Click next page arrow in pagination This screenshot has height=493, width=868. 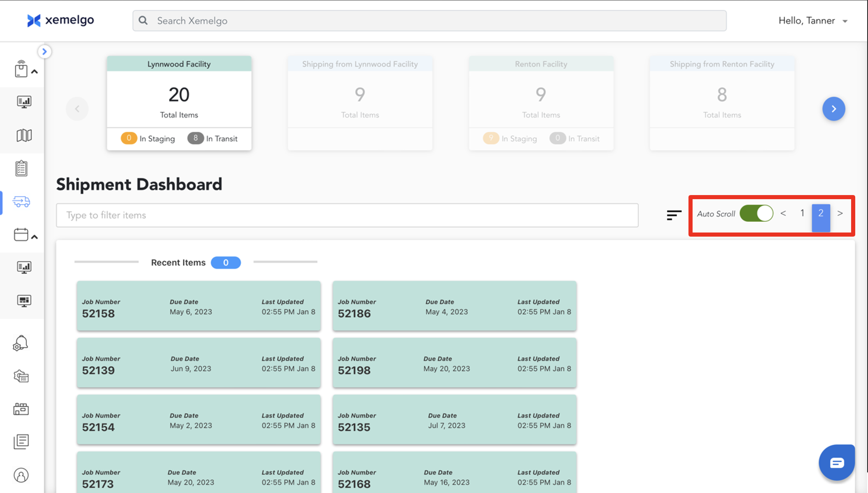(x=840, y=213)
